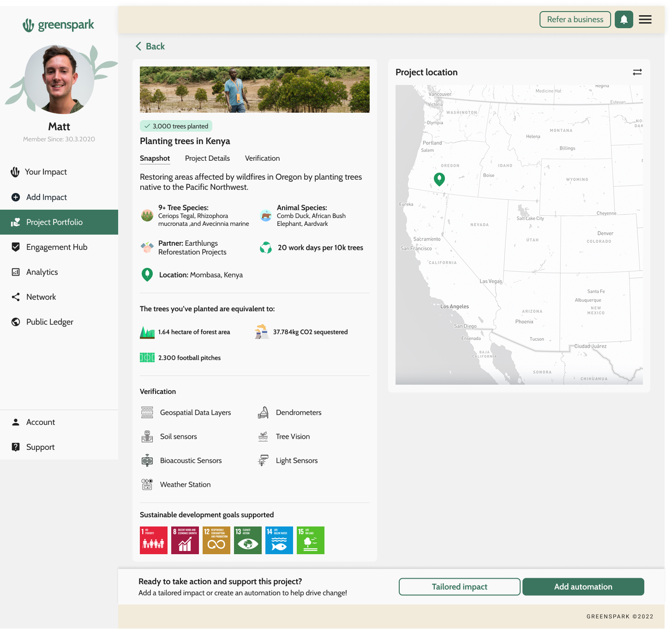This screenshot has height=629, width=672.
Task: Click Los Angeles label on map
Action: click(x=455, y=306)
